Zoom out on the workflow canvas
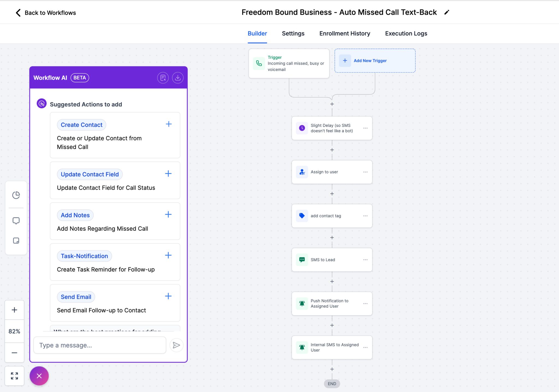The width and height of the screenshot is (559, 392). [x=14, y=353]
